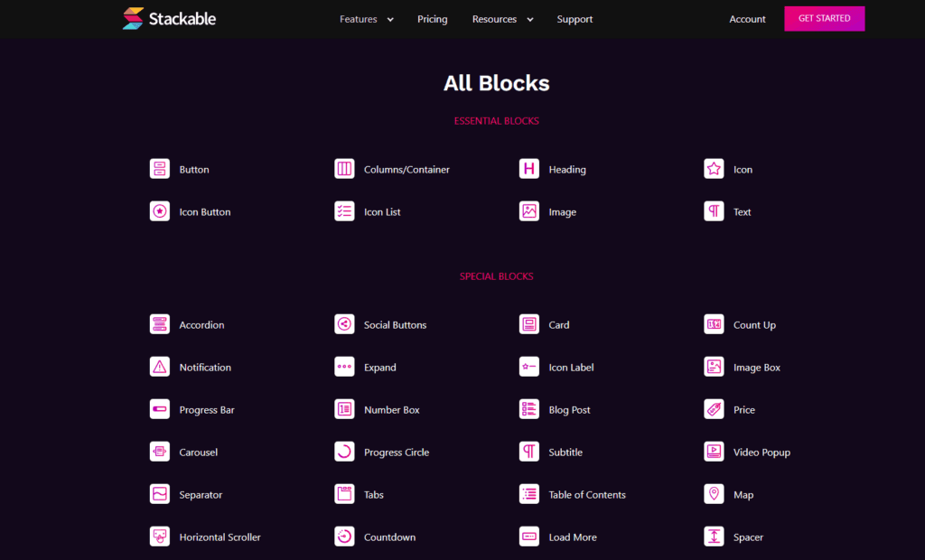Open the Notification warning icon
This screenshot has height=560, width=925.
[x=159, y=367]
